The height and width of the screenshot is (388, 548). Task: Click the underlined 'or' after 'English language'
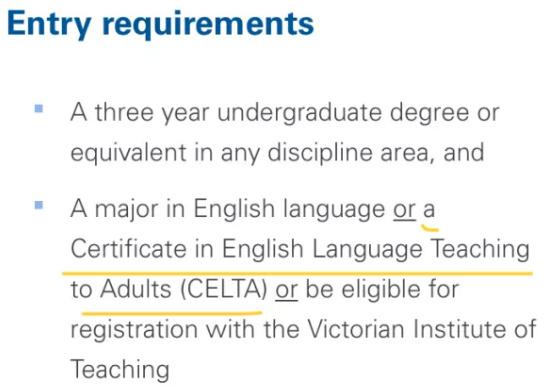pos(404,210)
